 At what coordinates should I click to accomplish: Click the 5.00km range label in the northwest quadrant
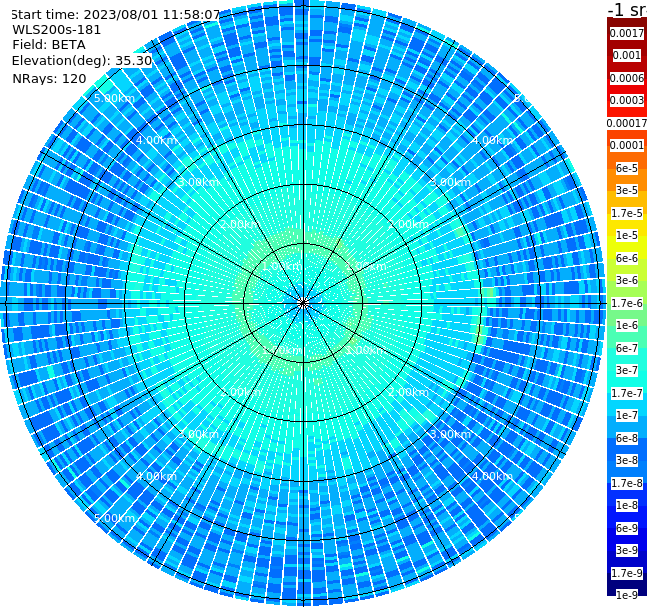[114, 98]
